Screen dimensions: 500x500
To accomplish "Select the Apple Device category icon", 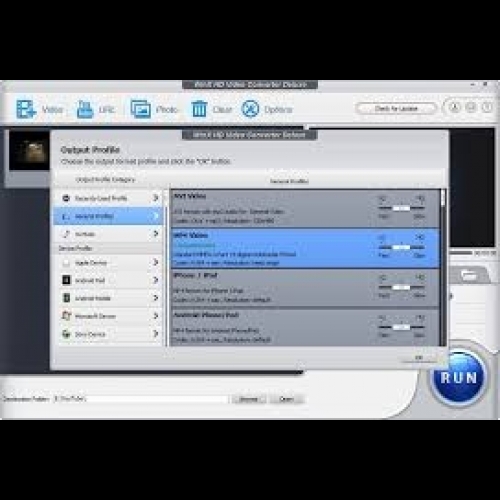I will 66,263.
